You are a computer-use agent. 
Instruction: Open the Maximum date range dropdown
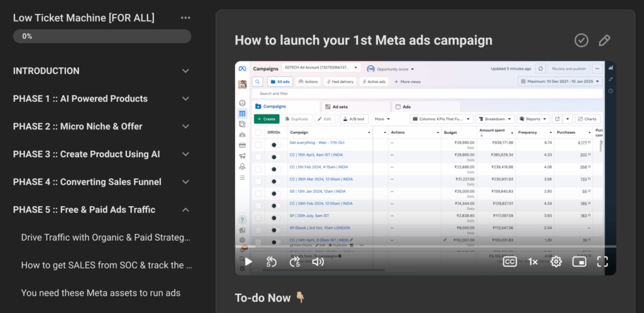click(x=560, y=82)
